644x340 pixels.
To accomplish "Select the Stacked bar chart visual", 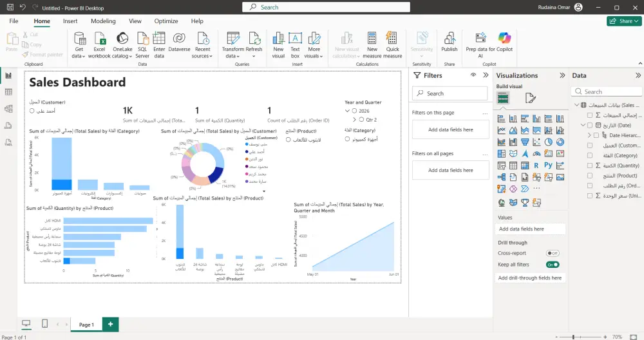I will [502, 118].
